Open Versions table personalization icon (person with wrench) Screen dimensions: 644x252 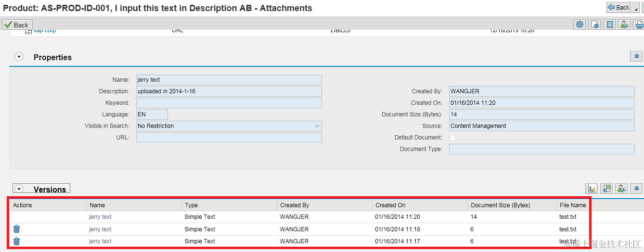pyautogui.click(x=621, y=189)
